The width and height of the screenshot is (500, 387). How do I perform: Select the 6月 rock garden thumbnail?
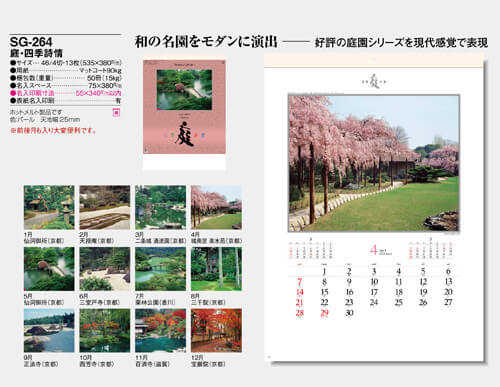coord(105,269)
